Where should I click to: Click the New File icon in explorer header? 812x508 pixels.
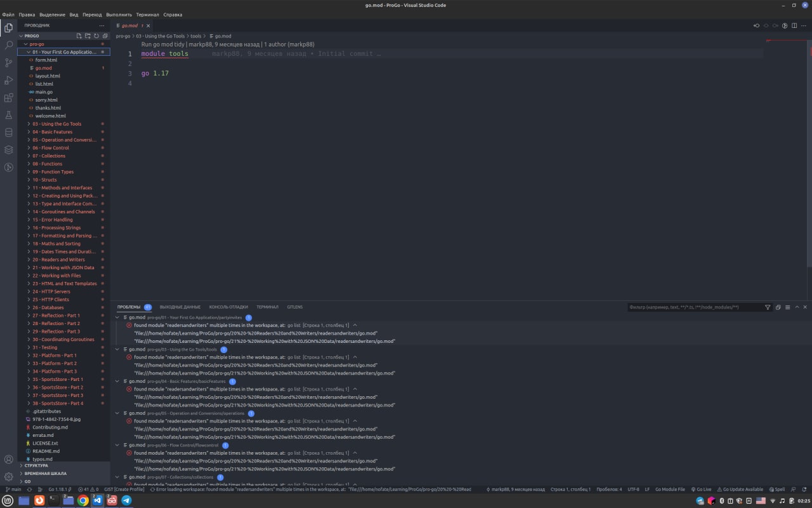point(79,36)
